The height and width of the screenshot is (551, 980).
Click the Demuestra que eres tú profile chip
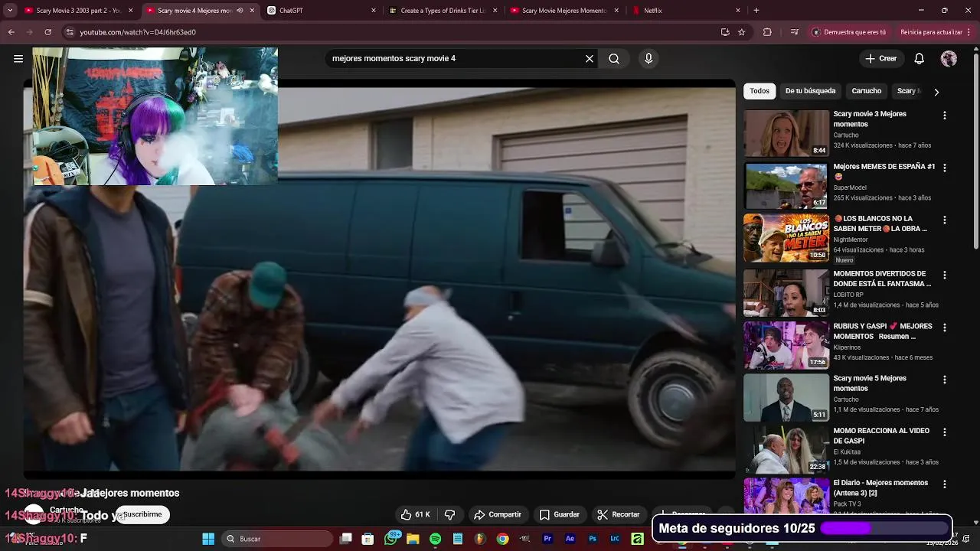click(849, 32)
